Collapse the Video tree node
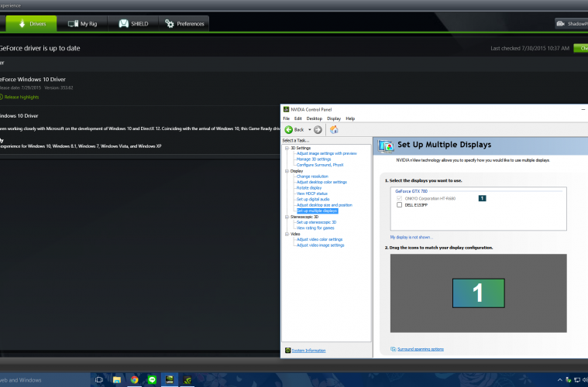This screenshot has height=387, width=588. (x=287, y=234)
